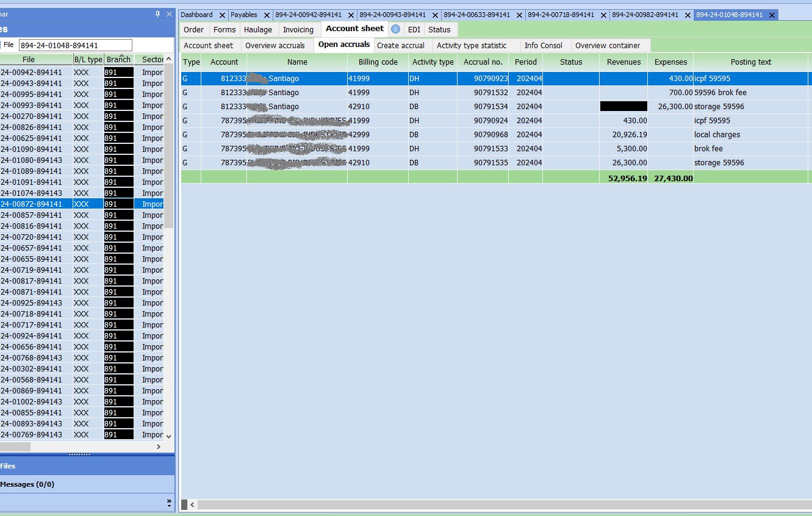This screenshot has width=812, height=516.
Task: Click the blue info icon beside Account sheet
Action: pyautogui.click(x=395, y=29)
